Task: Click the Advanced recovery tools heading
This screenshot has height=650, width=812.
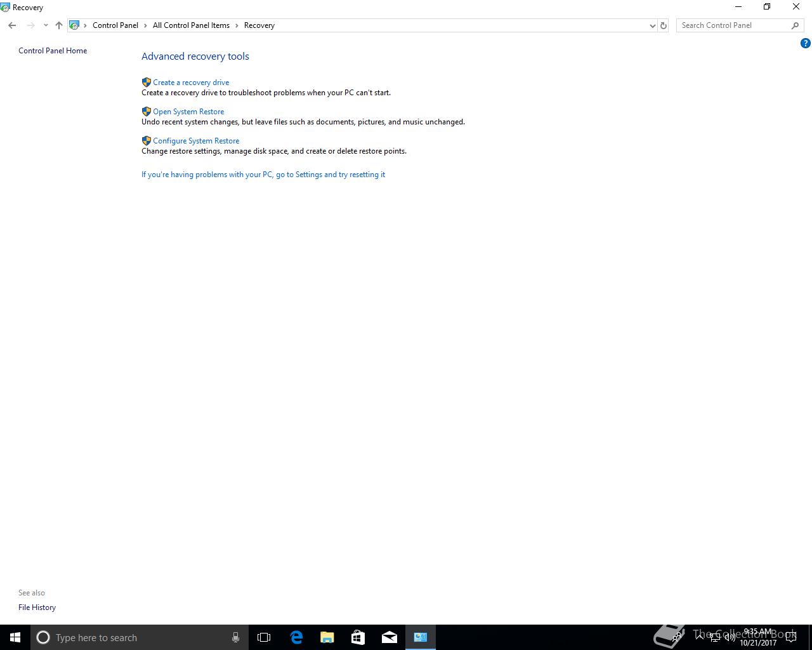Action: (195, 56)
